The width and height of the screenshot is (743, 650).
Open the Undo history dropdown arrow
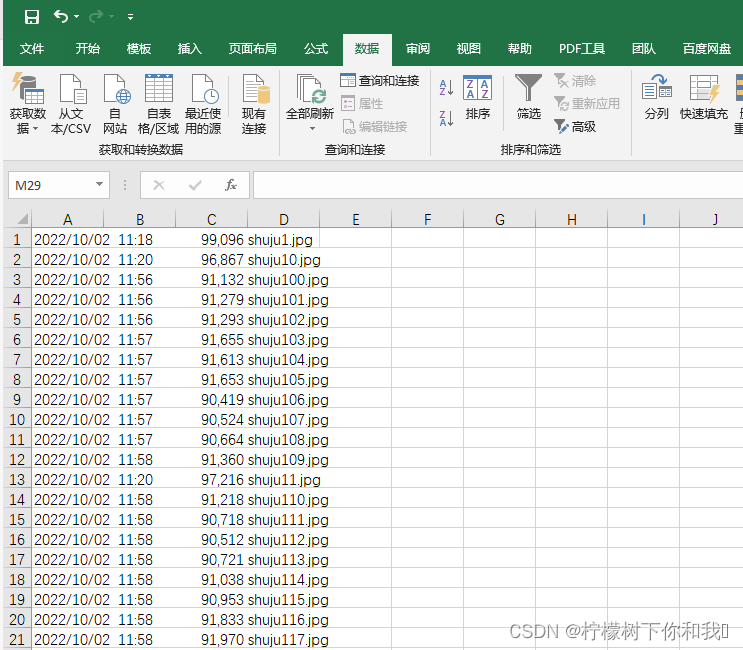click(x=77, y=17)
